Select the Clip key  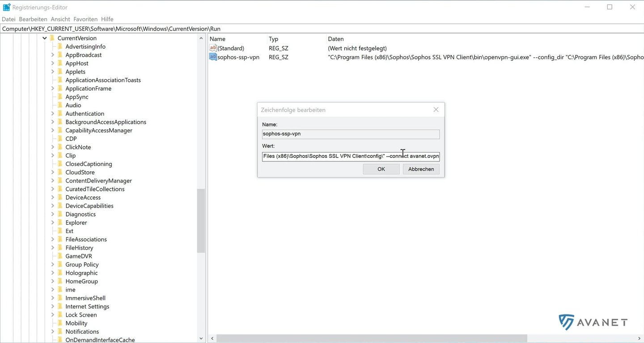tap(71, 156)
